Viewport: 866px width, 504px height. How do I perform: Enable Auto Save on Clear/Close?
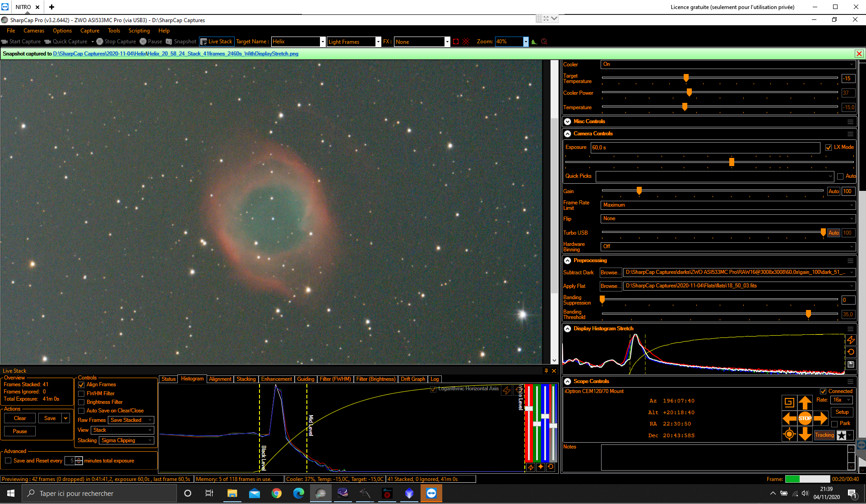pyautogui.click(x=82, y=411)
